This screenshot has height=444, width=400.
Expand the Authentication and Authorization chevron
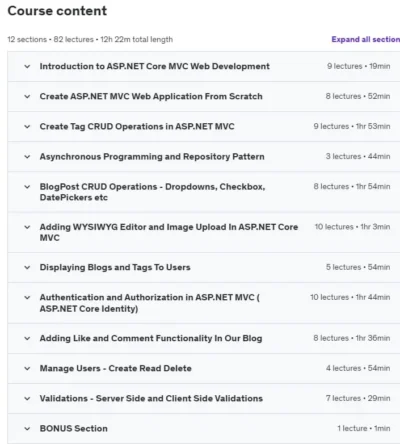(x=27, y=297)
